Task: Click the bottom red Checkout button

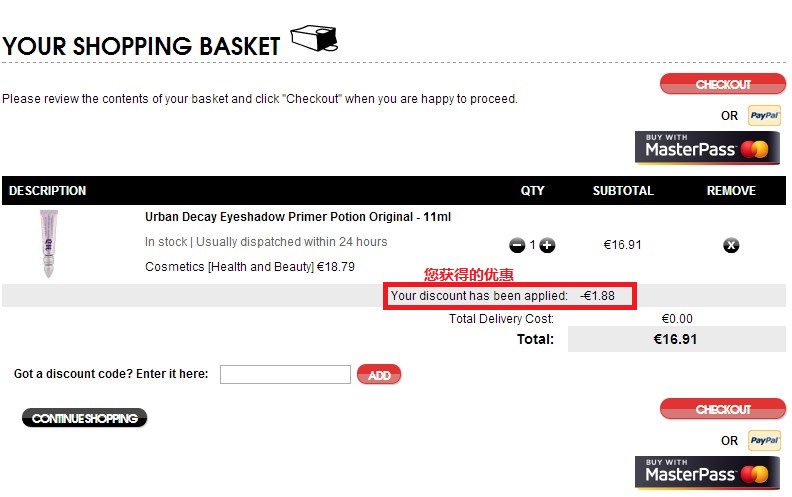Action: [723, 409]
